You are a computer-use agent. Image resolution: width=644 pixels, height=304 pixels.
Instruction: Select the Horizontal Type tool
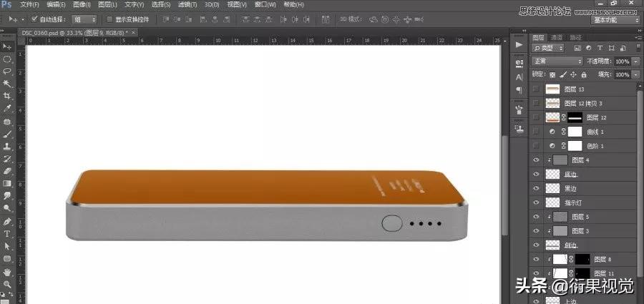(x=6, y=234)
